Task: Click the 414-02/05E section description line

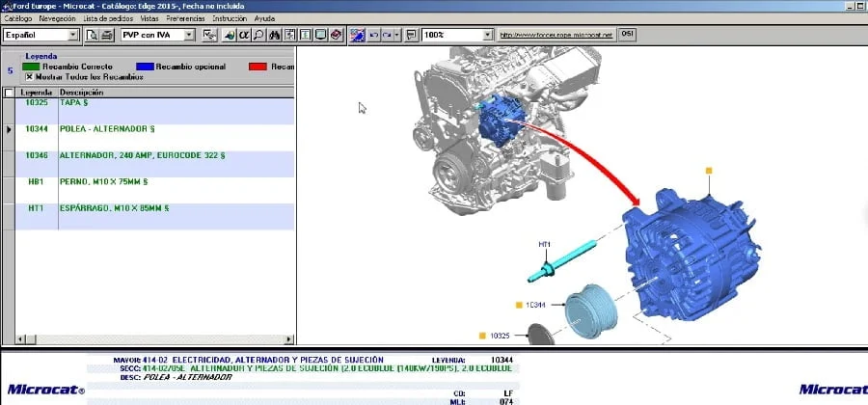Action: [x=327, y=368]
